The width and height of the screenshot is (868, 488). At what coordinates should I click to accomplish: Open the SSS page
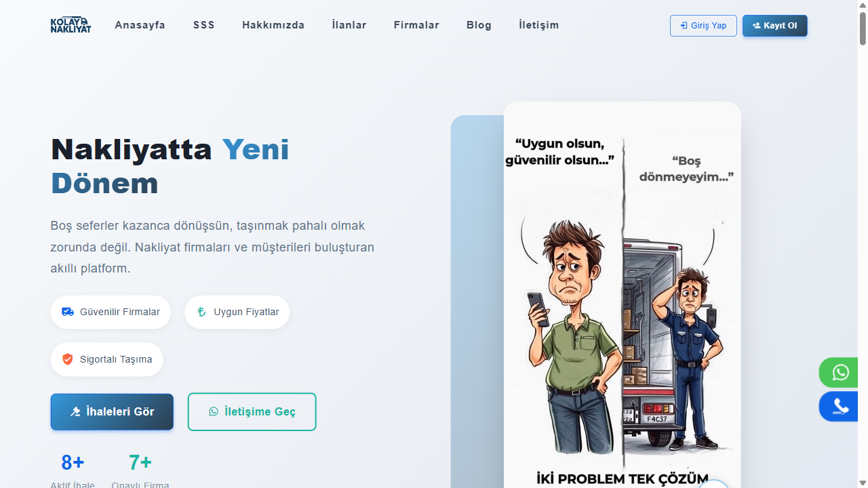pyautogui.click(x=203, y=25)
